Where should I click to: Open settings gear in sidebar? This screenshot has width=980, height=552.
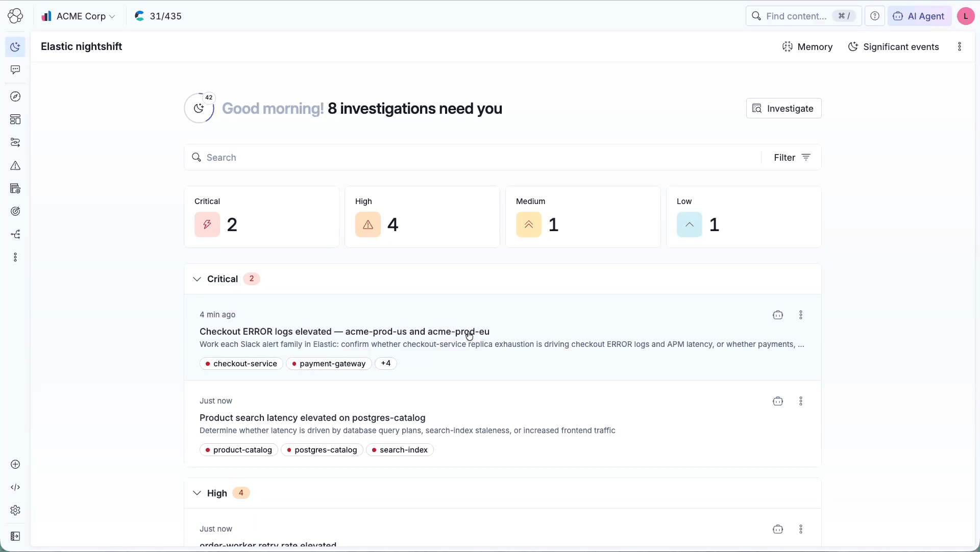[15, 510]
